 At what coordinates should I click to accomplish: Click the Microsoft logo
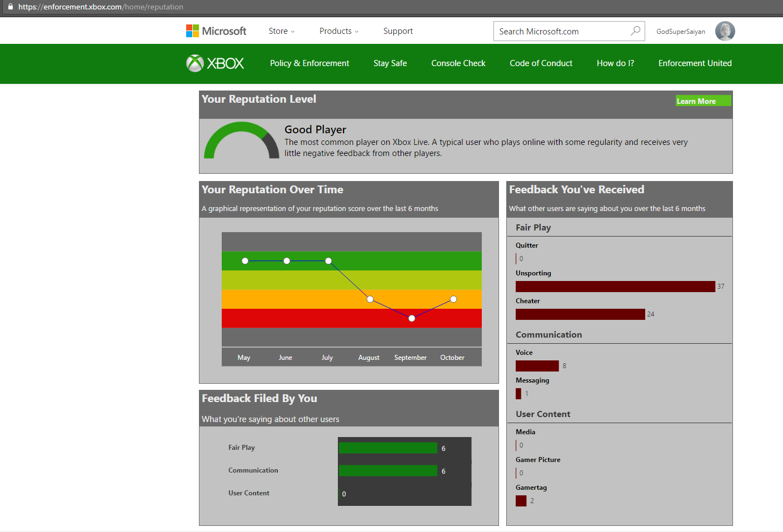(x=216, y=31)
